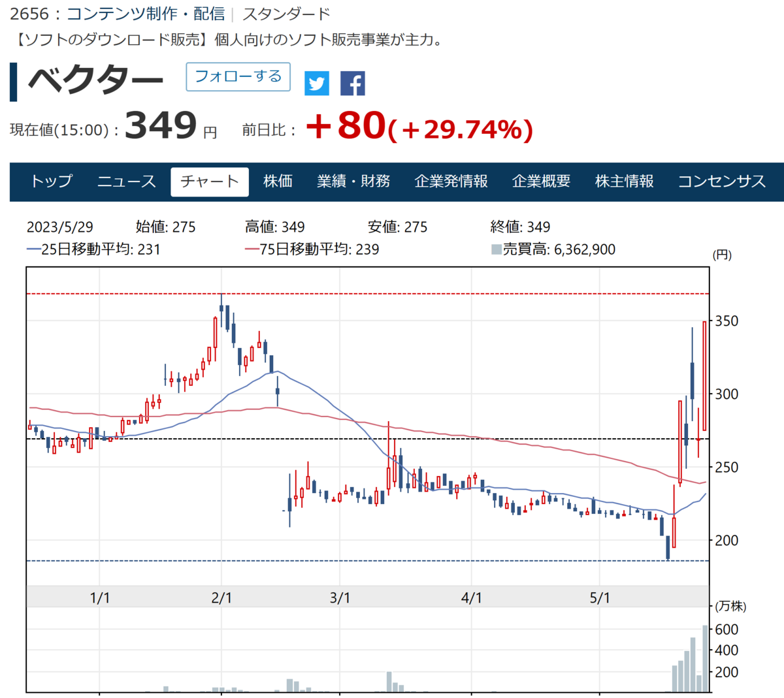This screenshot has height=698, width=784.
Task: Select the チャート tab
Action: [210, 182]
